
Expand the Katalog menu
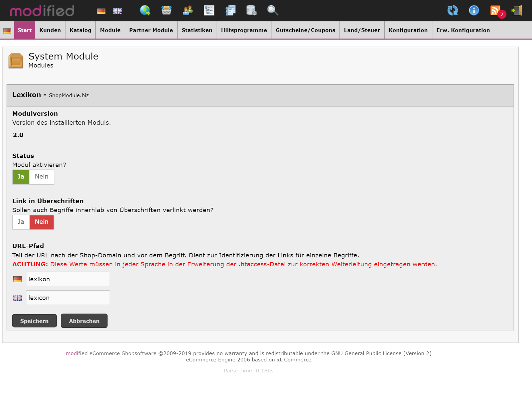tap(80, 30)
